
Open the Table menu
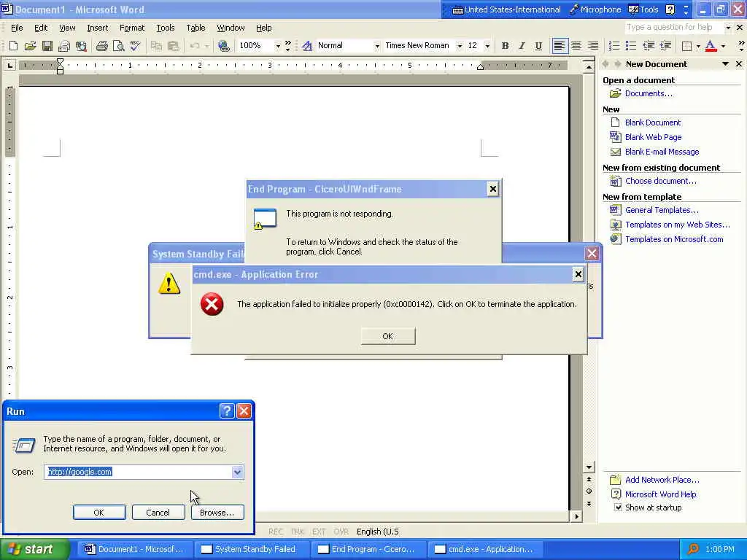coord(196,28)
